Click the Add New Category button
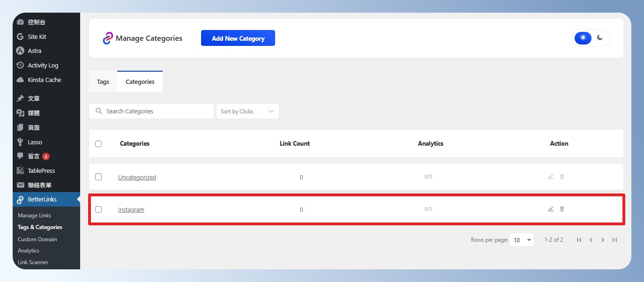Screen dimensions: 644x282 [238, 38]
